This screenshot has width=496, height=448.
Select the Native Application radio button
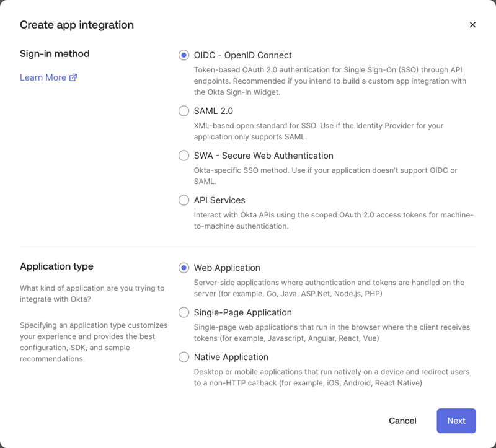[184, 357]
